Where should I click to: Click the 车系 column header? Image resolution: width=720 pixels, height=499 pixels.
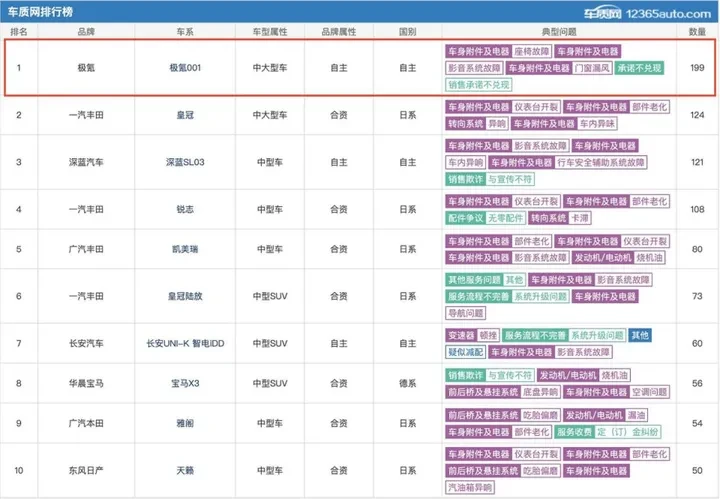pyautogui.click(x=185, y=32)
